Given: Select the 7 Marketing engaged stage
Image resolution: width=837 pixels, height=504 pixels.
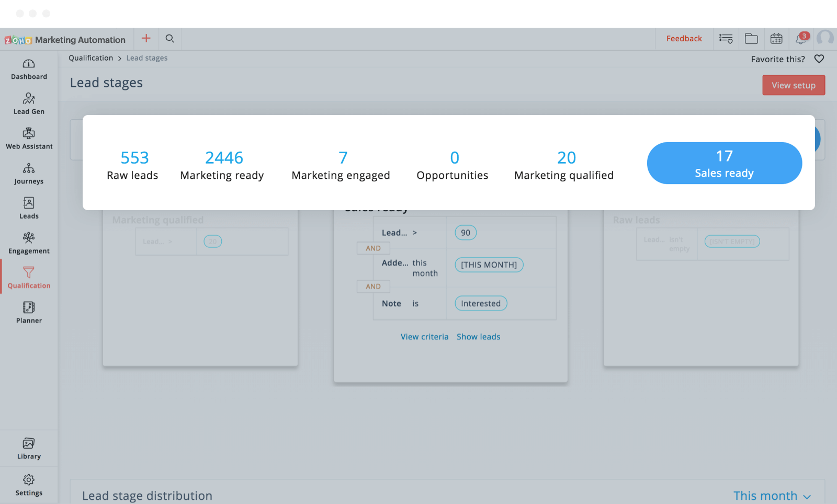Looking at the screenshot, I should coord(341,165).
